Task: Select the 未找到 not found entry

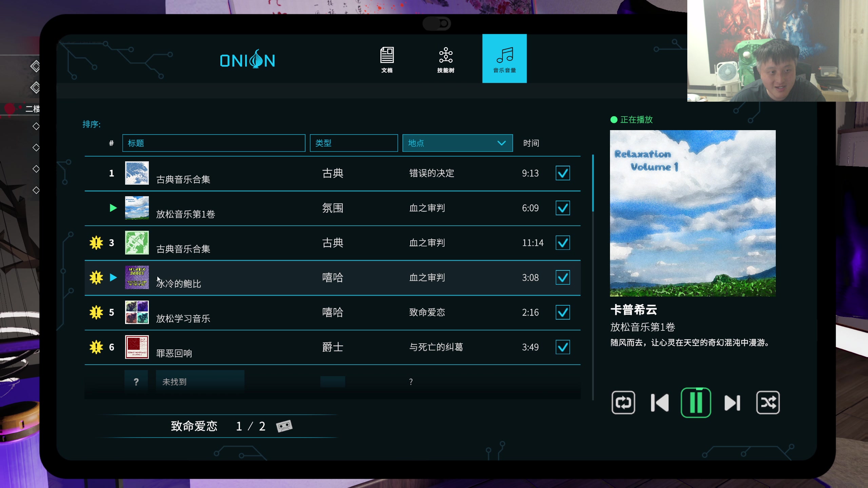Action: [200, 382]
